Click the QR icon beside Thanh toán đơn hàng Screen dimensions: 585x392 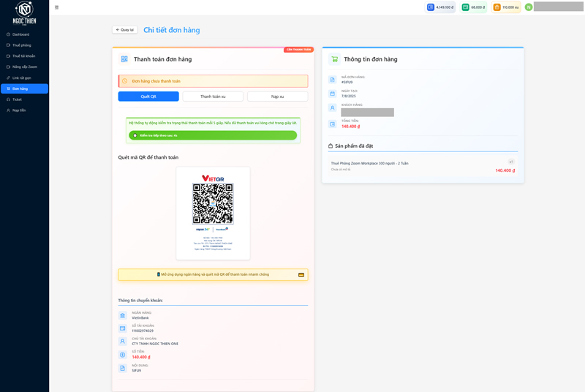(x=124, y=59)
